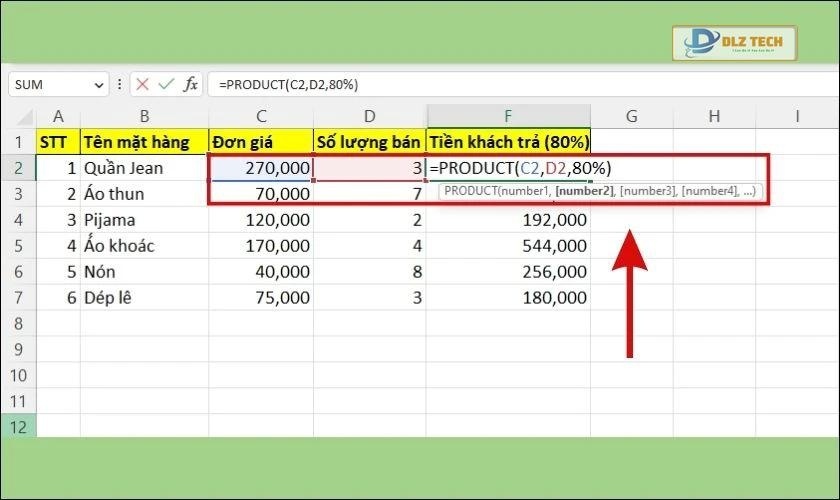The height and width of the screenshot is (500, 840).
Task: Select row 9 header
Action: (18, 349)
